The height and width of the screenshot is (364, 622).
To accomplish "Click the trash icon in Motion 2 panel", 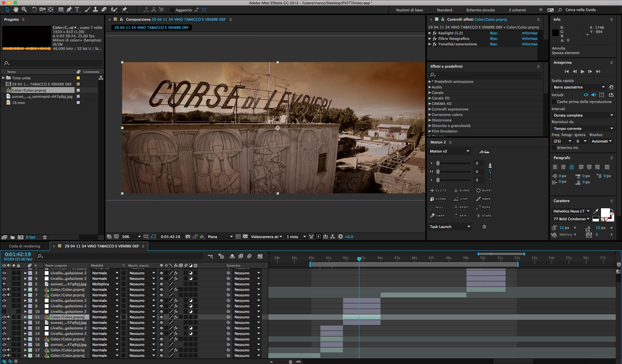I will (x=484, y=227).
